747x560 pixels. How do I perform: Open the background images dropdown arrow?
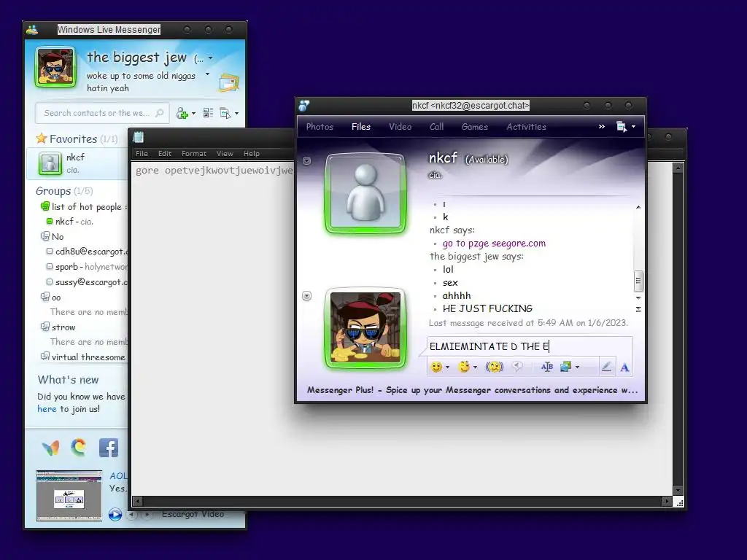[x=578, y=367]
